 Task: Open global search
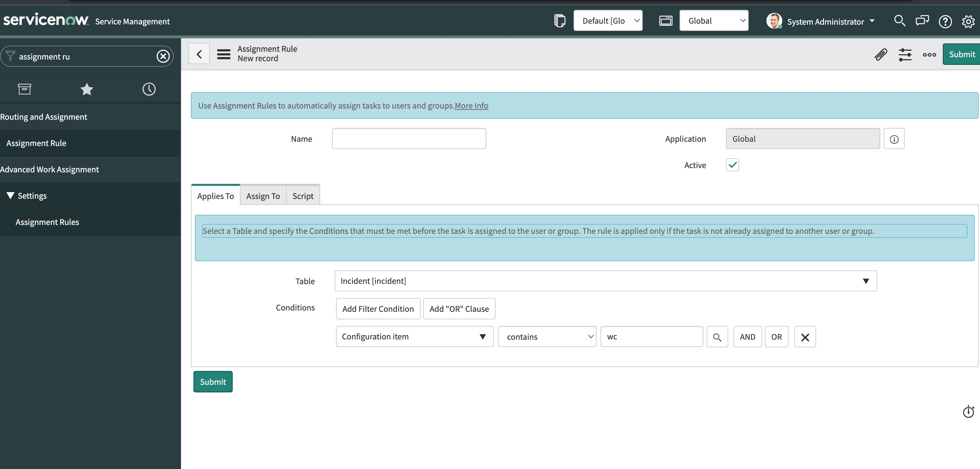point(899,21)
